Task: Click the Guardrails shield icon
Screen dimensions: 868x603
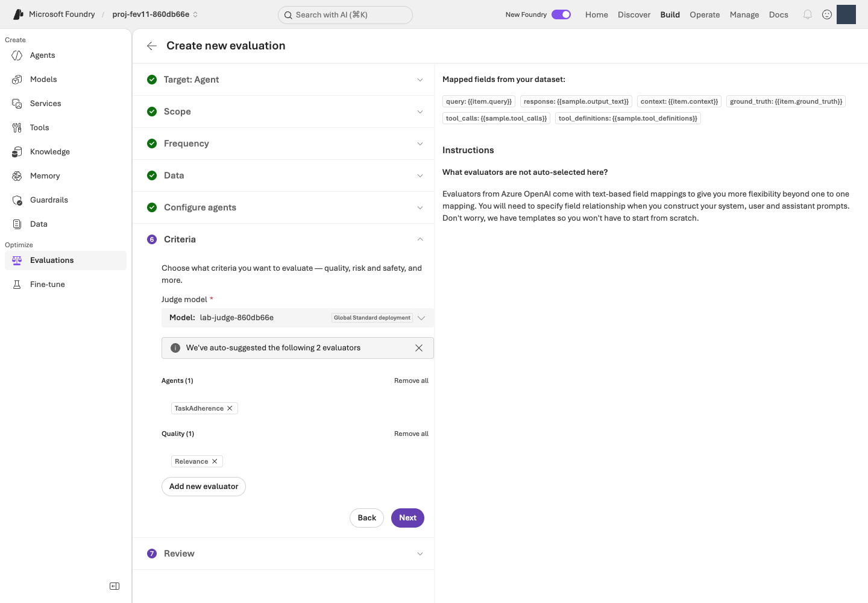Action: click(x=17, y=200)
